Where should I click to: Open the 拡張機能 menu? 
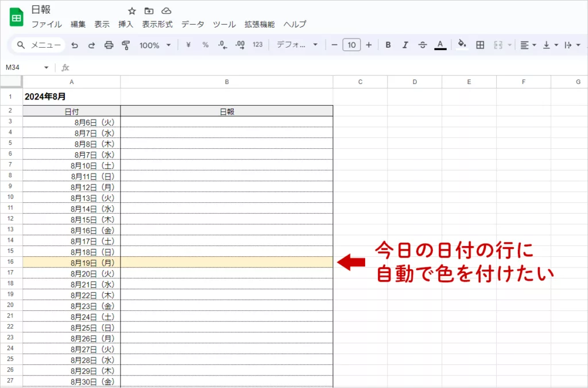[x=260, y=24]
